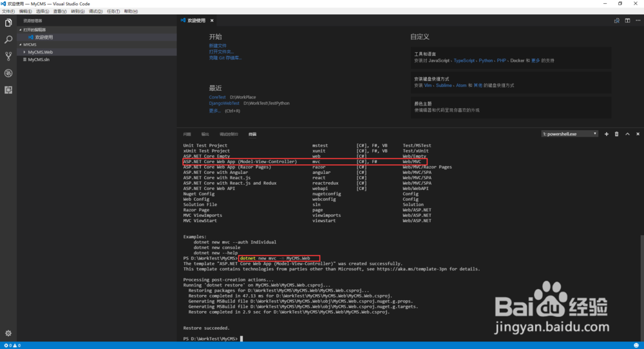The width and height of the screenshot is (644, 349).
Task: Open the 颜色主题 customization card
Action: click(x=511, y=107)
